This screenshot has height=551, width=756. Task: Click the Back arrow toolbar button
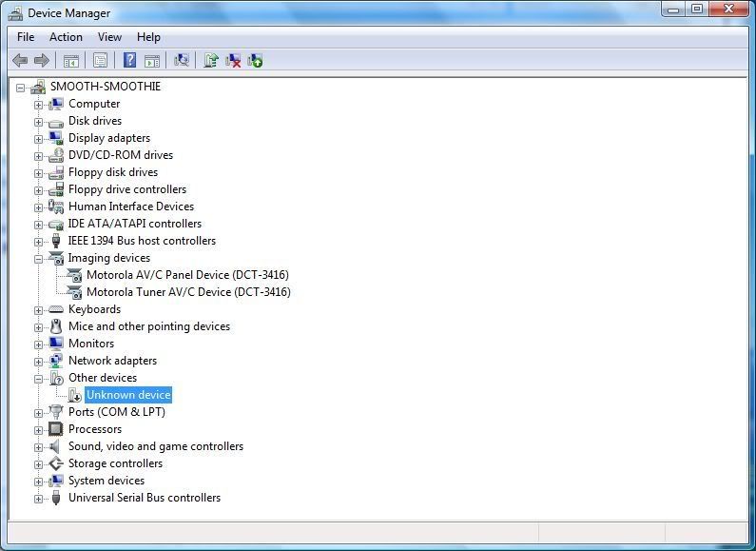click(x=20, y=60)
